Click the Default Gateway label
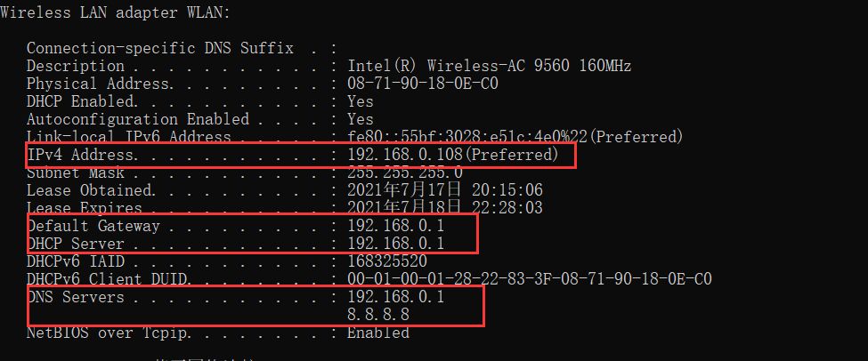This screenshot has width=868, height=361. click(93, 226)
